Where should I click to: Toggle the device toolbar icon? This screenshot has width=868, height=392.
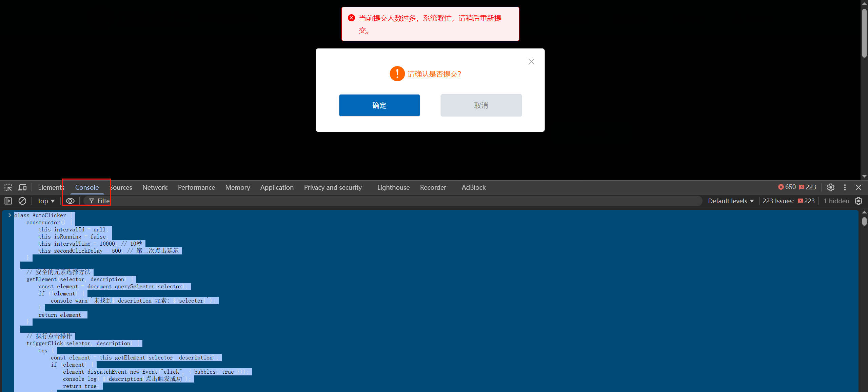coord(22,187)
